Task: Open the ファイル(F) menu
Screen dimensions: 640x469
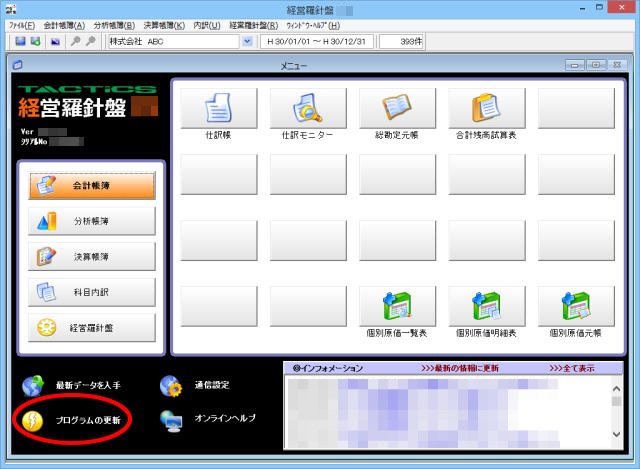Action: point(22,25)
